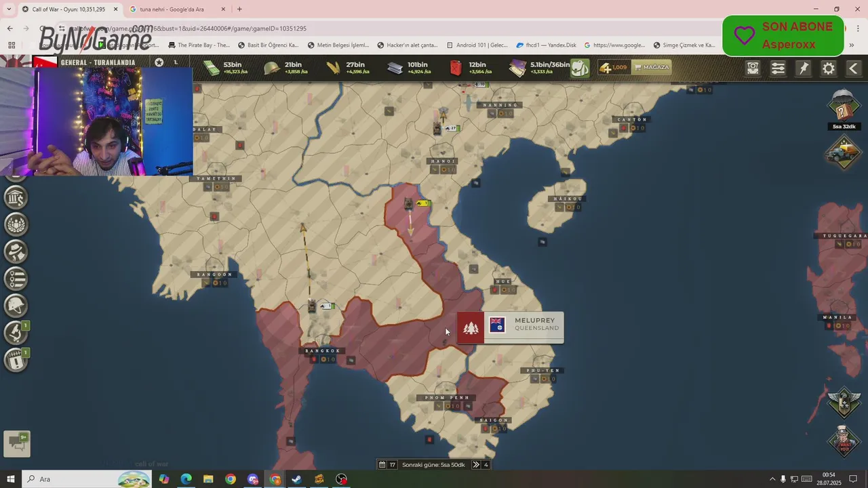Select the unit stack labeled 27 near Hanoi
The image size is (868, 488).
[x=438, y=128]
